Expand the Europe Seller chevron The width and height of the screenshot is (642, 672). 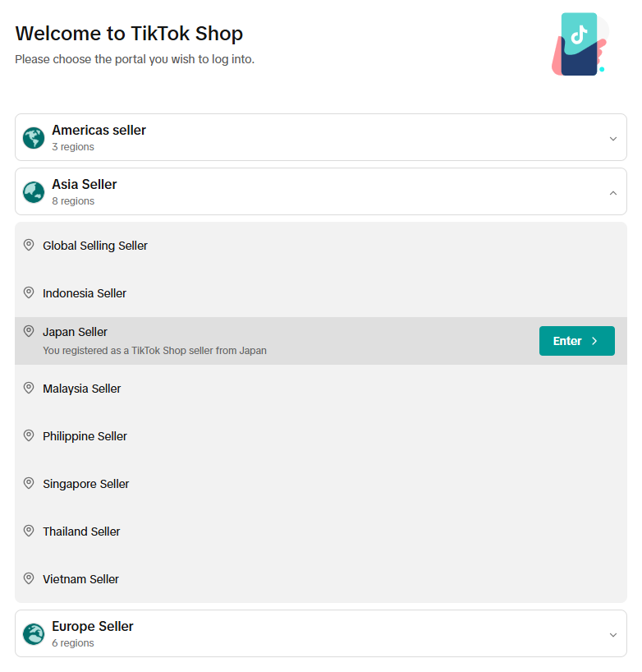pos(612,634)
